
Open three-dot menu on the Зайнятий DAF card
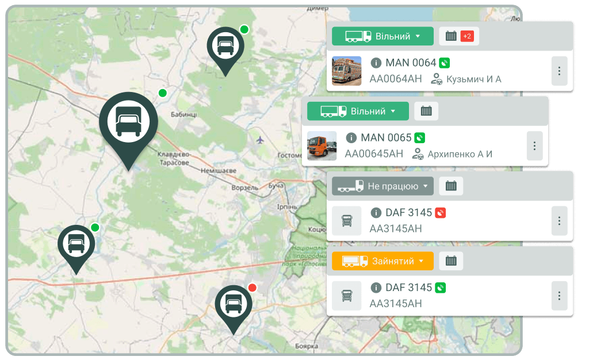559,296
